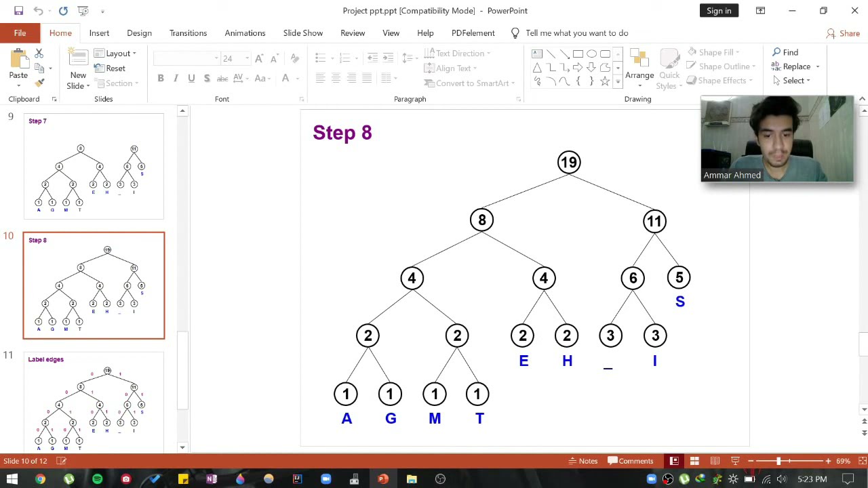Click the Copy icon in the Clipboard group
This screenshot has width=868, height=488.
pos(39,67)
